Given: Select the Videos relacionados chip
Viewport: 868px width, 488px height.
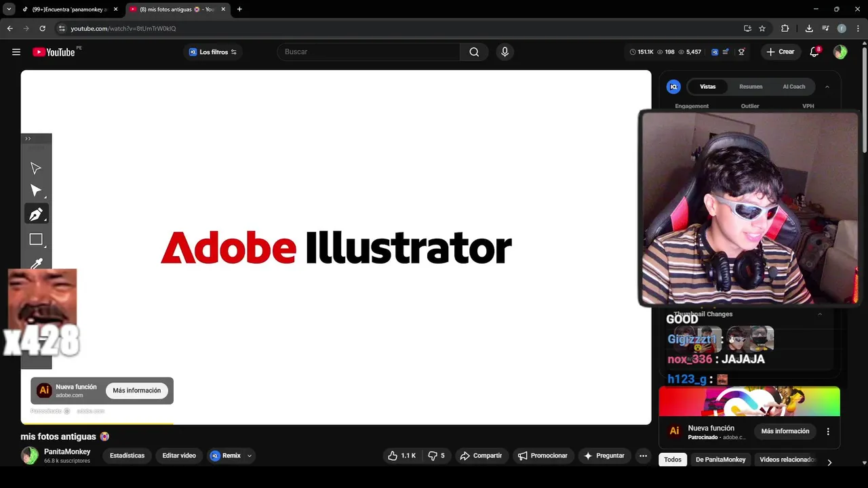Looking at the screenshot, I should 787,460.
